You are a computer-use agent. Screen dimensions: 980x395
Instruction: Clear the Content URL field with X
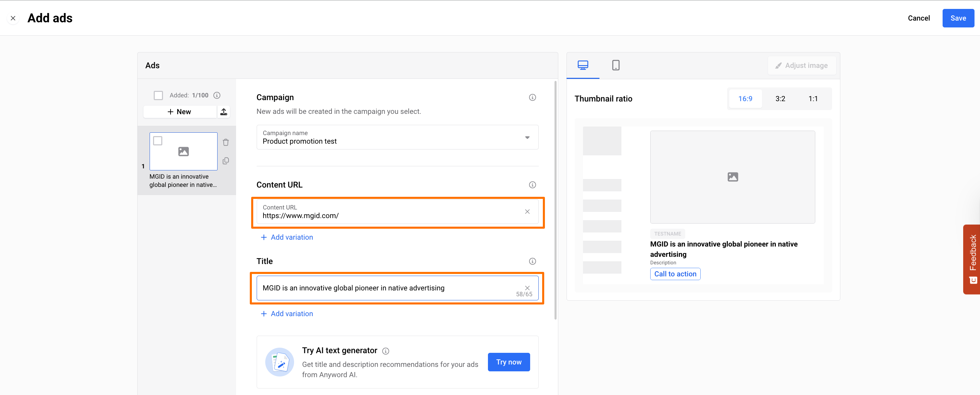pos(527,211)
